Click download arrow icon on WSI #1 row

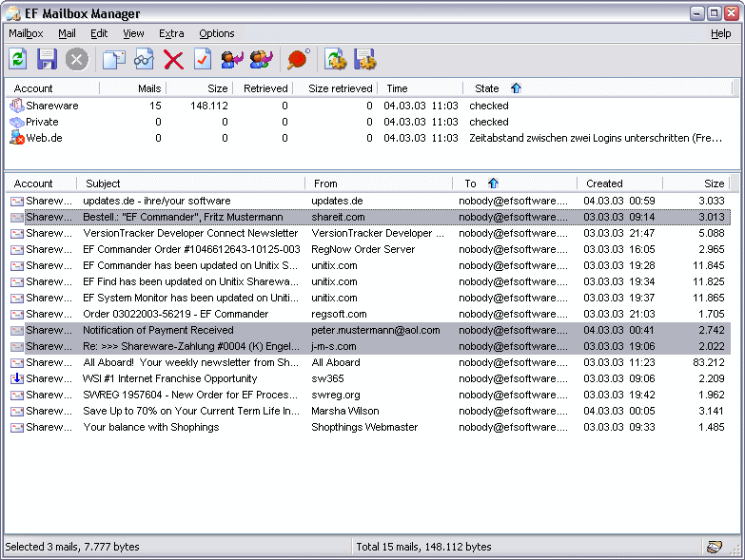pyautogui.click(x=16, y=378)
